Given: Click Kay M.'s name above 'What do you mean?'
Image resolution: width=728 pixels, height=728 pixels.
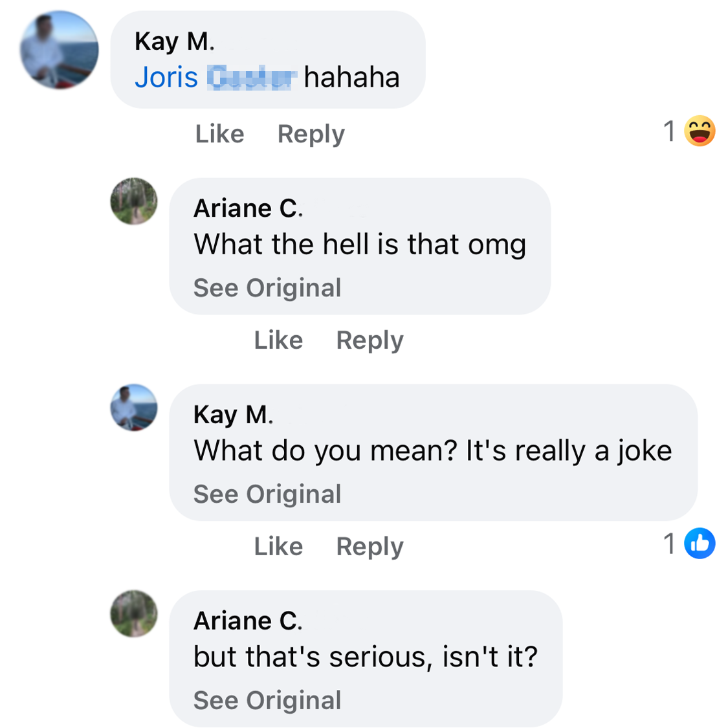Looking at the screenshot, I should 233,415.
